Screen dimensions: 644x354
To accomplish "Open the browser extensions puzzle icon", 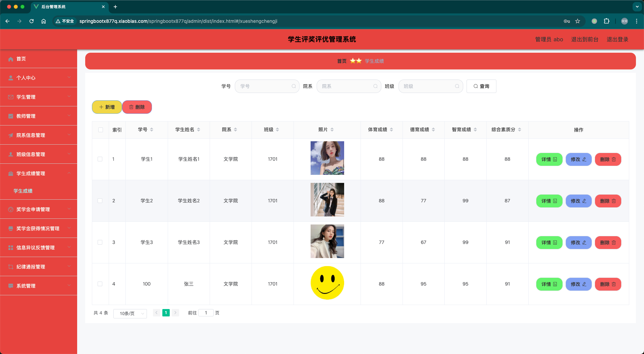I will (606, 21).
